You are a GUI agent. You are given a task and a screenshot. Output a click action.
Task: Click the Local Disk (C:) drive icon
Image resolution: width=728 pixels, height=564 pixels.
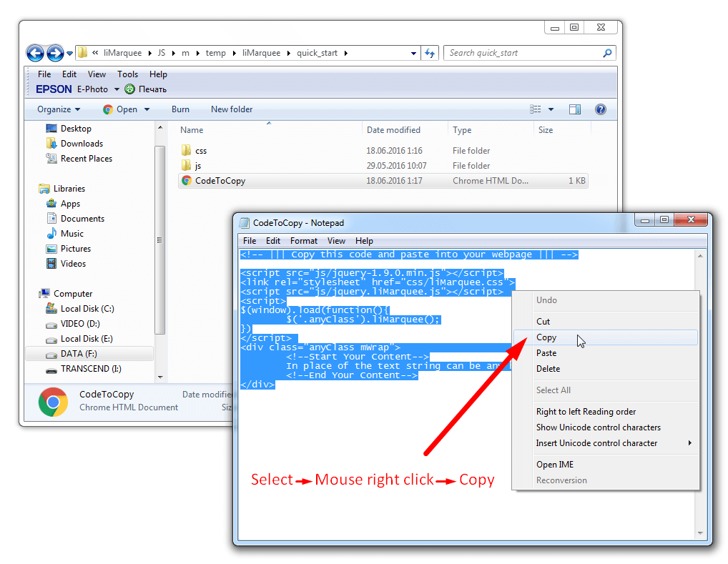(51, 308)
